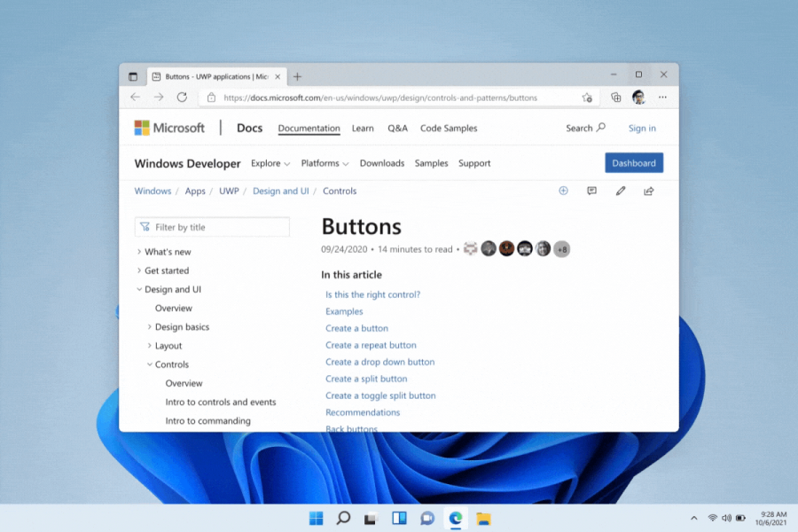Image resolution: width=798 pixels, height=532 pixels.
Task: Click the blue Dashboard button
Action: tap(633, 162)
